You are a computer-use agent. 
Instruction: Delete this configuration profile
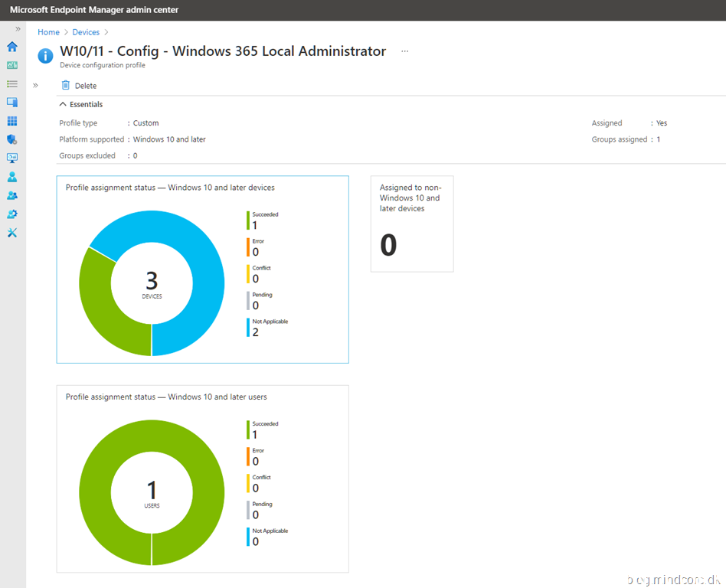pyautogui.click(x=79, y=86)
